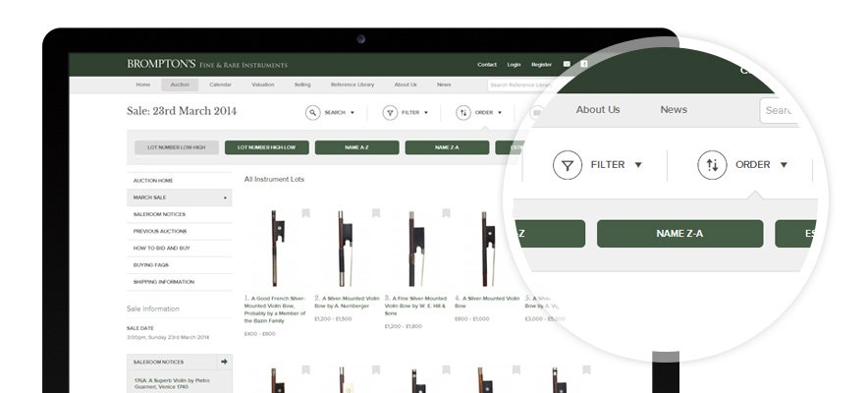The image size is (868, 393).
Task: Click the magnifying glass Search circle icon
Action: click(313, 113)
